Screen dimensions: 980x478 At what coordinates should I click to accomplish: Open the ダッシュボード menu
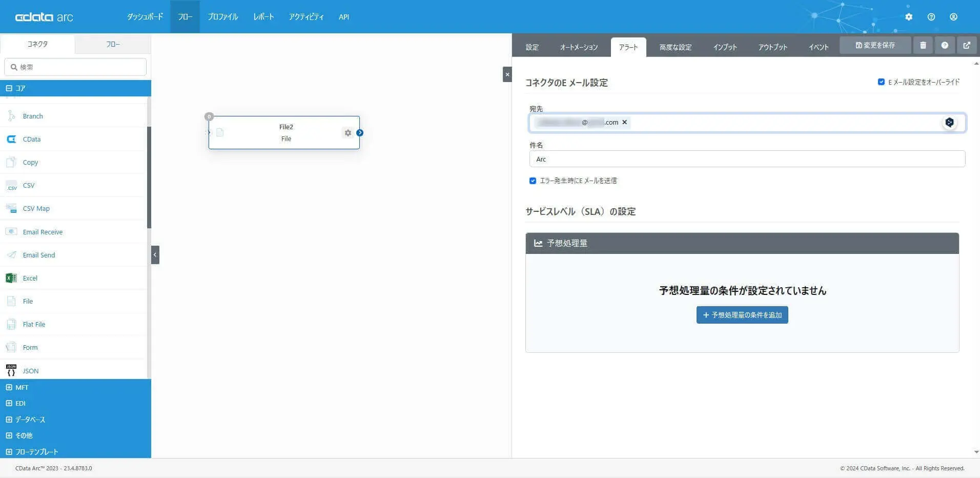(145, 17)
